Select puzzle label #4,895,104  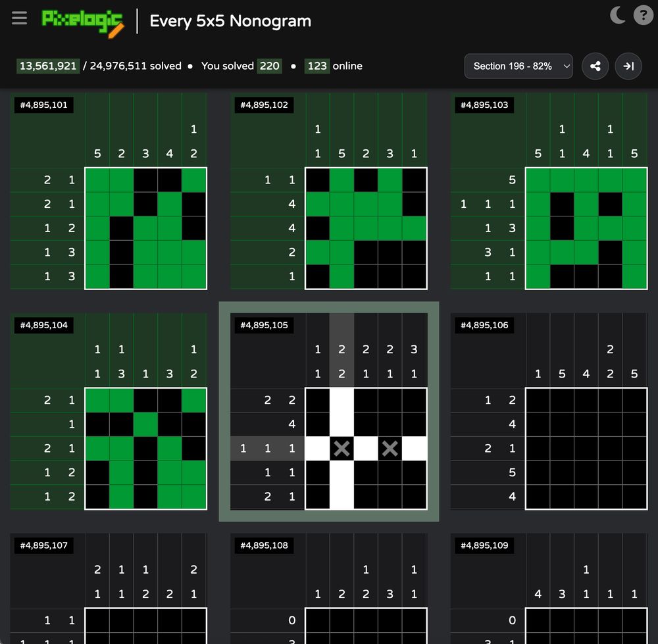click(x=43, y=325)
